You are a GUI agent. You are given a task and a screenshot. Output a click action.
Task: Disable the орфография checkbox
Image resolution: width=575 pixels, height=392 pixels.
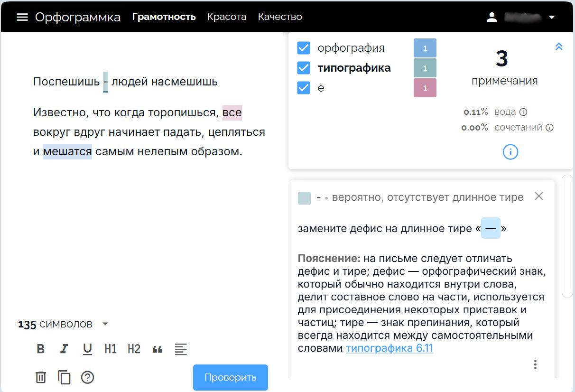[303, 47]
